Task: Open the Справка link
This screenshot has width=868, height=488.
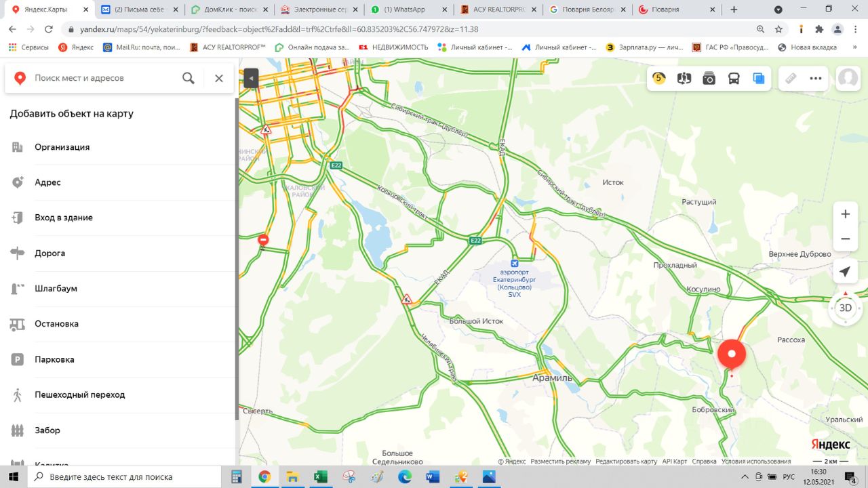Action: 704,462
